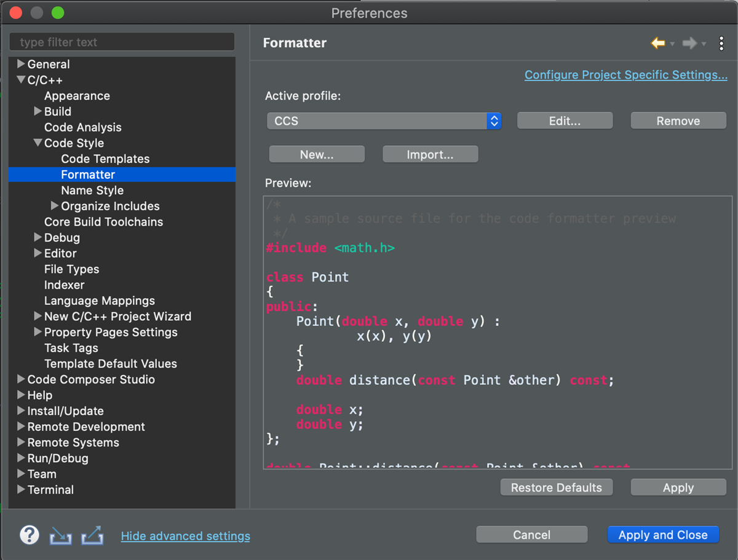Click inside the filter text field
The width and height of the screenshot is (738, 560).
click(x=121, y=42)
